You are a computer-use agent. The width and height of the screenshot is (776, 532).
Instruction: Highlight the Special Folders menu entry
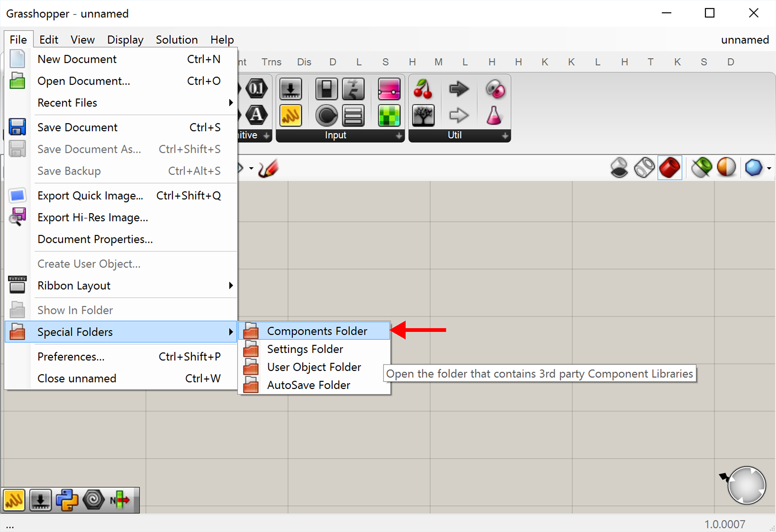pos(121,332)
